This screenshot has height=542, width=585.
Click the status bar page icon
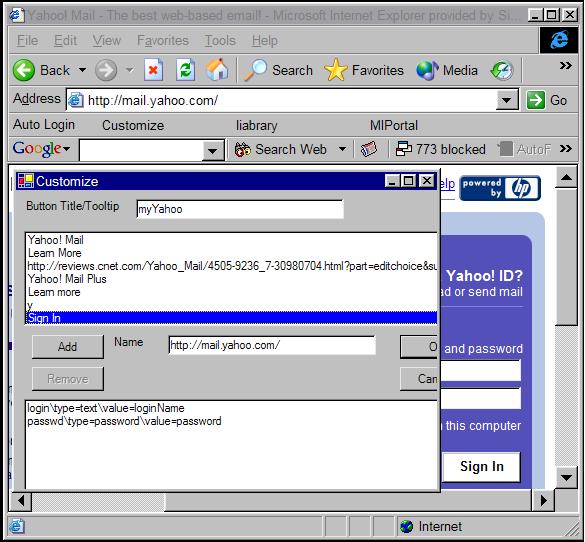click(x=17, y=526)
